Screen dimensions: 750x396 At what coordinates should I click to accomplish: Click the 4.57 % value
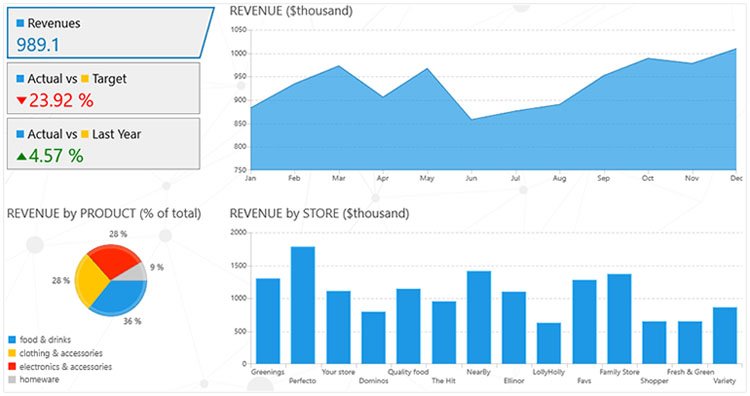[x=56, y=156]
